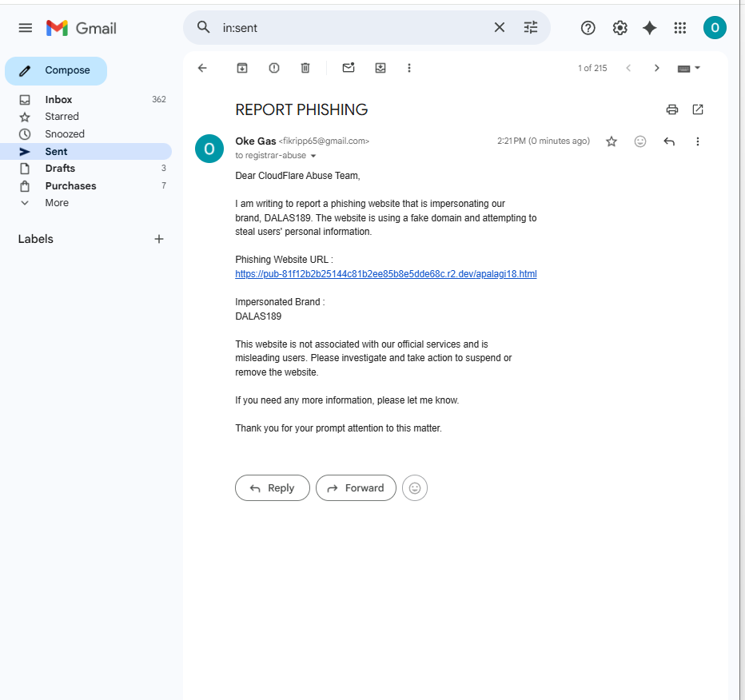Create a new label plus icon
This screenshot has height=700, width=745.
click(x=159, y=239)
